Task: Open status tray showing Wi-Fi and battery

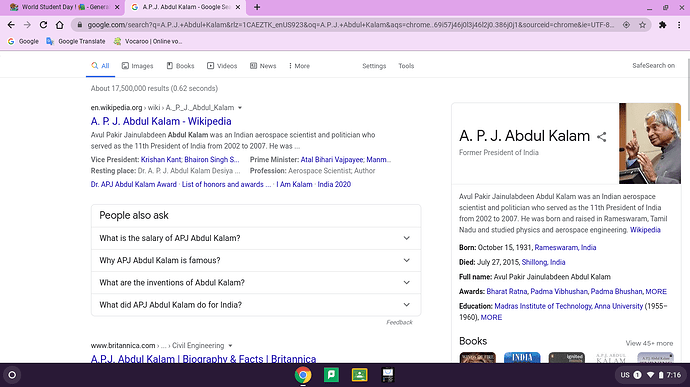Action: pos(651,375)
